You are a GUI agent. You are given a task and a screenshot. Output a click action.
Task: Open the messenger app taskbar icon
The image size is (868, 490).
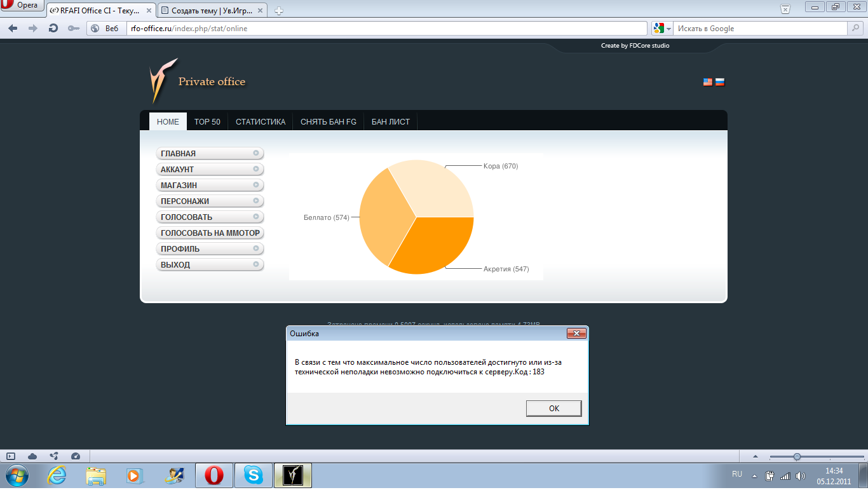pyautogui.click(x=174, y=475)
